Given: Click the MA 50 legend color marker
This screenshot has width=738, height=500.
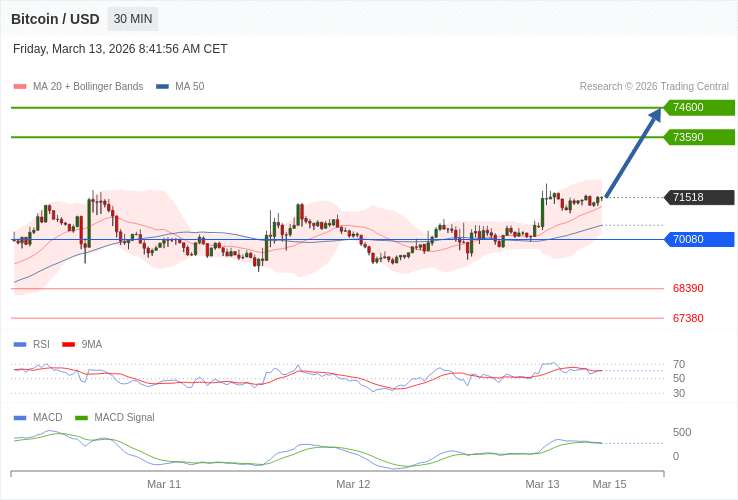Looking at the screenshot, I should [162, 87].
